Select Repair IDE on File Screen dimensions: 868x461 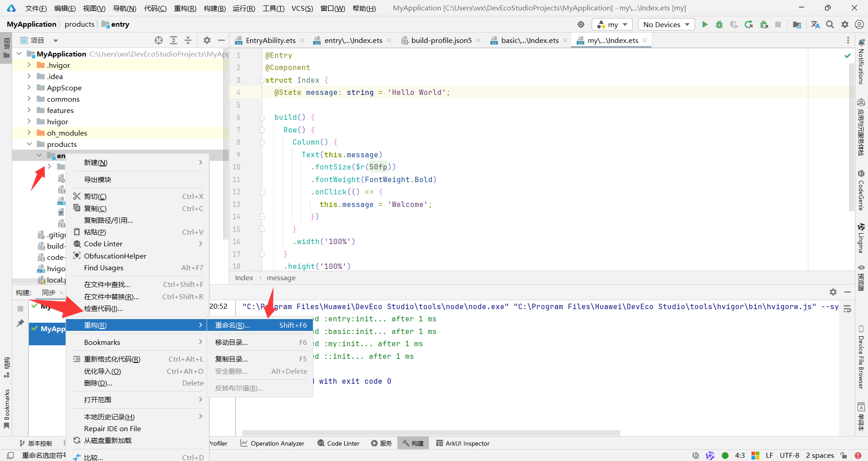pos(137,428)
